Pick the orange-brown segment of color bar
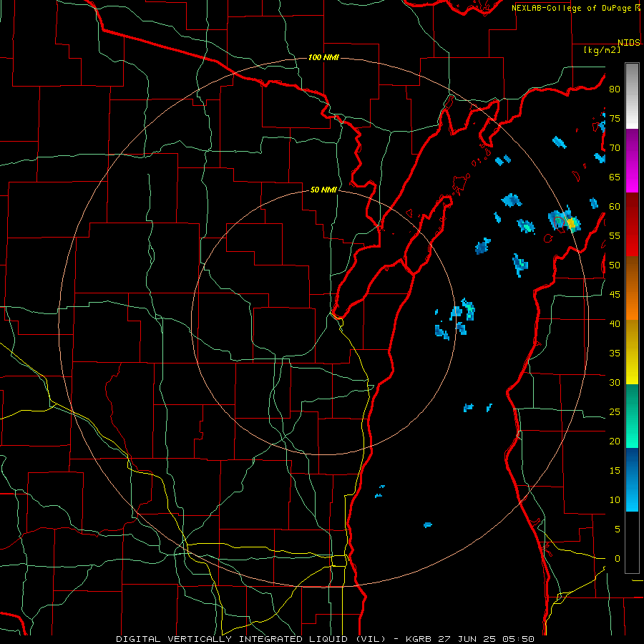The width and height of the screenshot is (644, 644). point(632,288)
